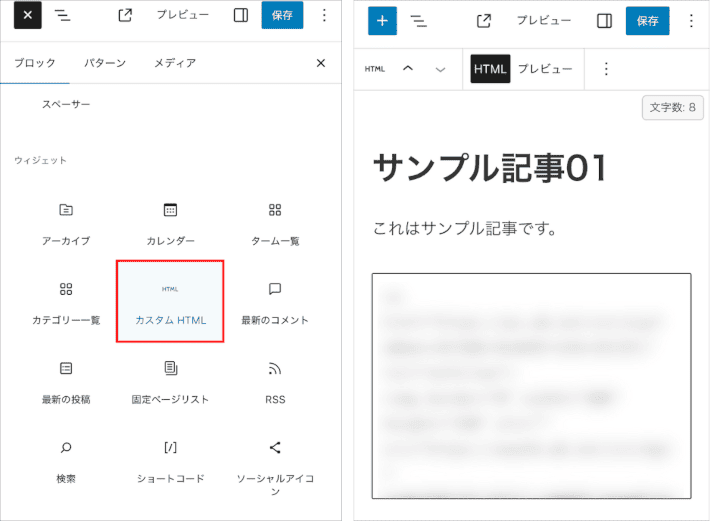The height and width of the screenshot is (521, 710).
Task: Insert the アーカイブ widget block
Action: click(x=66, y=223)
